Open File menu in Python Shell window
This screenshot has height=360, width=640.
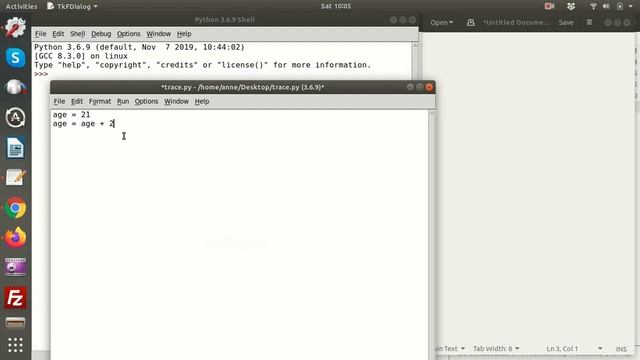pos(40,34)
